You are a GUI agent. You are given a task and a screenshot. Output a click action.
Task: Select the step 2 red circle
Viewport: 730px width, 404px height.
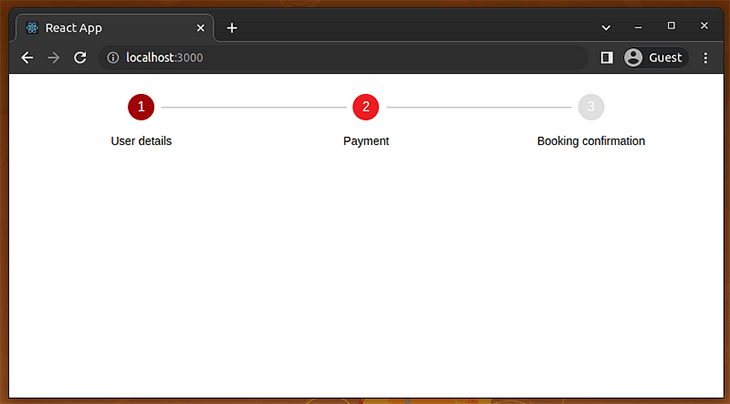coord(366,107)
